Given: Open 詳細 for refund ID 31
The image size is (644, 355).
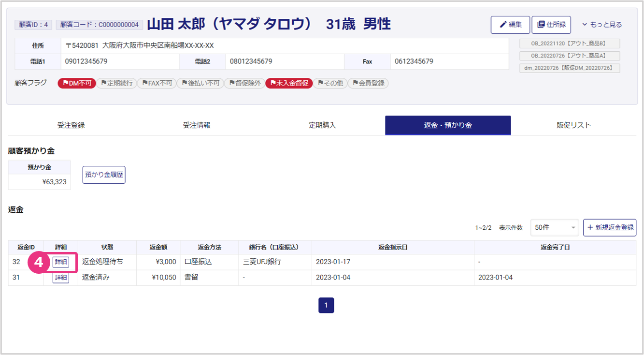Looking at the screenshot, I should pos(61,278).
